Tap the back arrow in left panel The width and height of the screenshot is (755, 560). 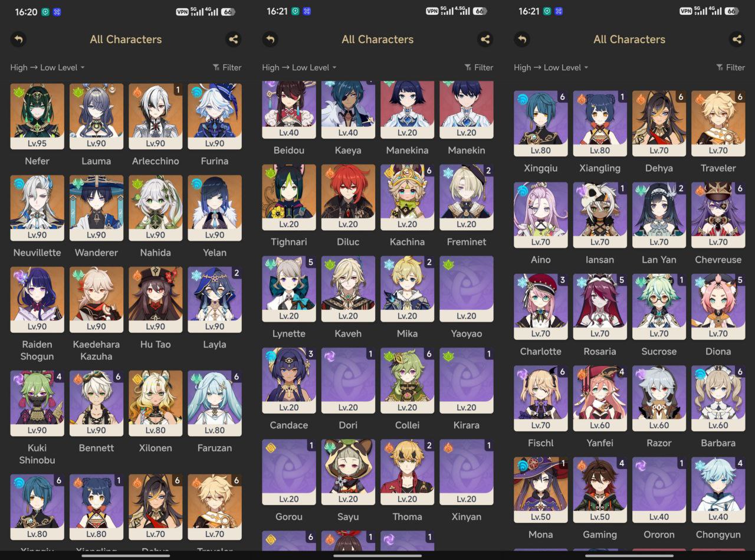tap(18, 40)
